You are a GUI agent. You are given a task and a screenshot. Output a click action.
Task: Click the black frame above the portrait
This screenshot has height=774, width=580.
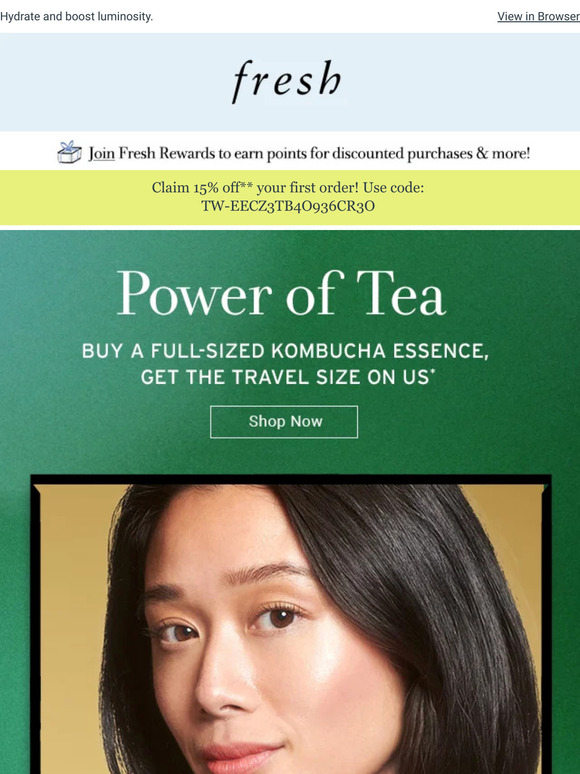(x=291, y=479)
